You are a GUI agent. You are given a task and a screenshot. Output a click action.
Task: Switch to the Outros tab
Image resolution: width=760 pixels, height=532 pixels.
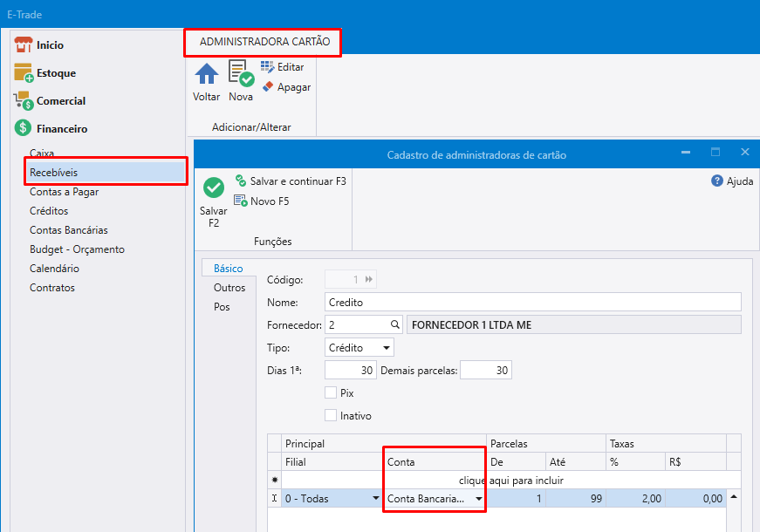pos(229,288)
